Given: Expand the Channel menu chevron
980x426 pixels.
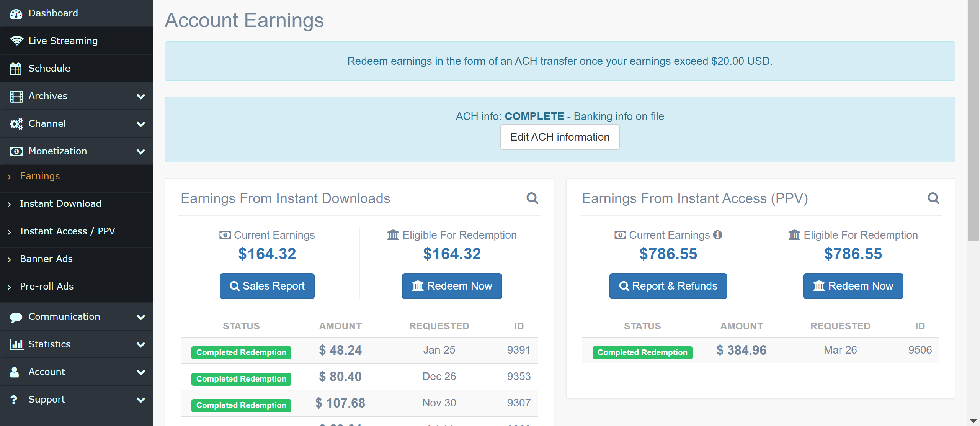Looking at the screenshot, I should [x=141, y=124].
